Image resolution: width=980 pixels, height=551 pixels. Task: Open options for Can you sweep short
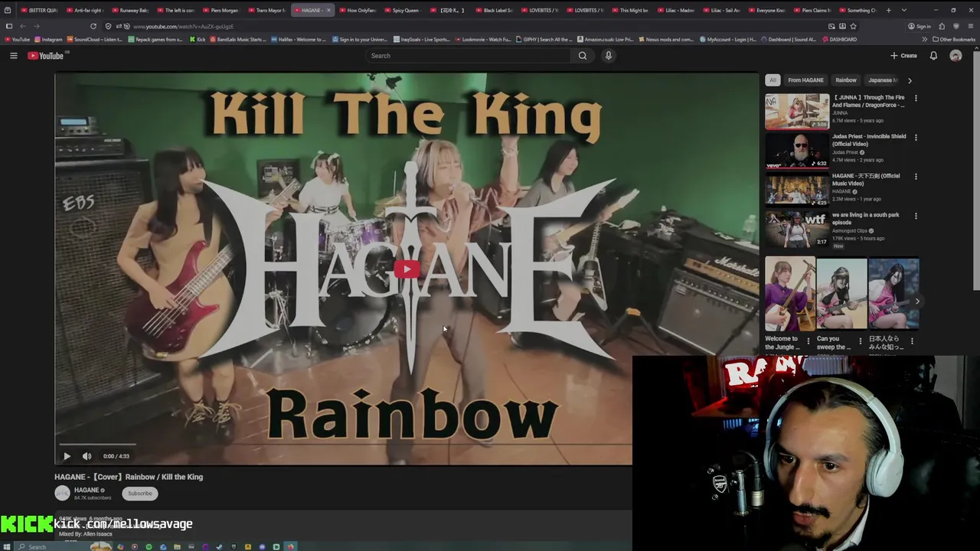pos(860,341)
